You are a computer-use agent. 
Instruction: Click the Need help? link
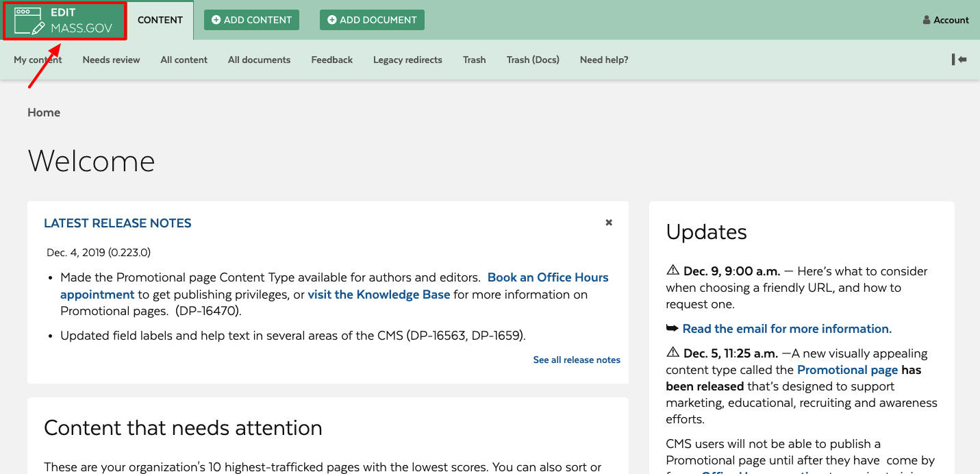point(604,60)
